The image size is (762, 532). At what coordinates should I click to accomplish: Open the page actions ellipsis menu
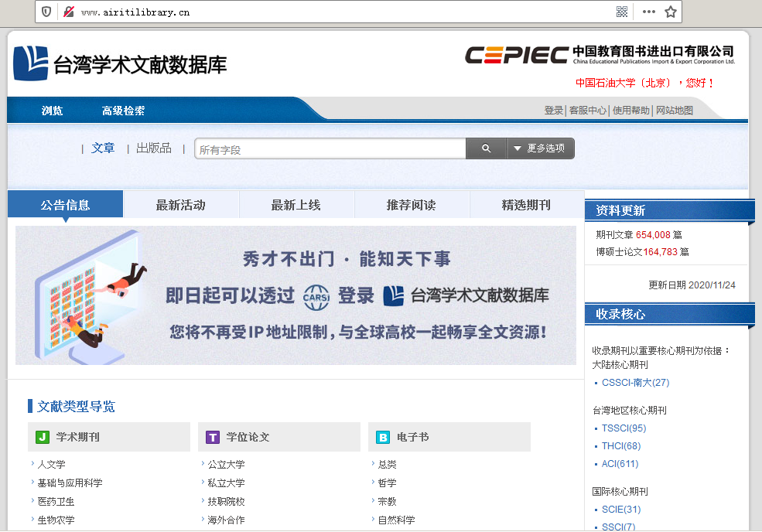point(648,12)
